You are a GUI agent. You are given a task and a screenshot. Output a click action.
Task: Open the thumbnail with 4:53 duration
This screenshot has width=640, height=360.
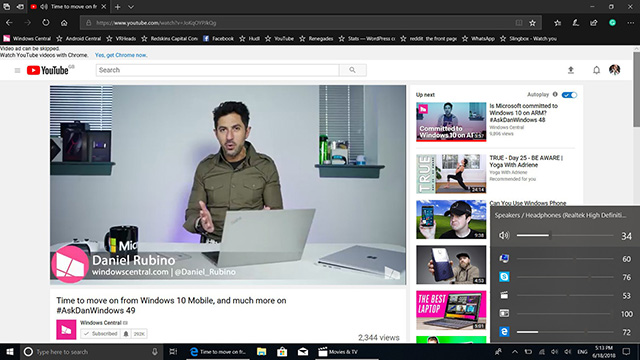451,264
